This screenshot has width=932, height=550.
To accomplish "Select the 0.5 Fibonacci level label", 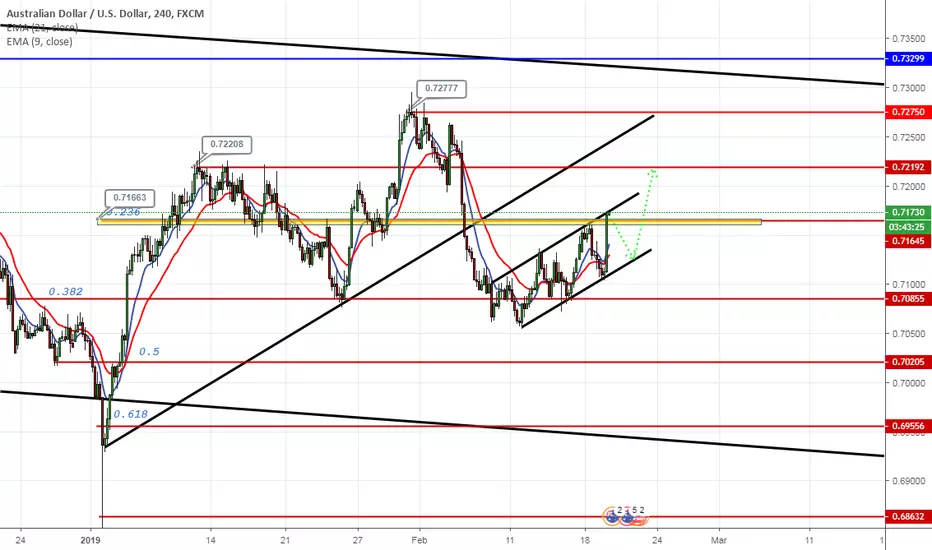I will pyautogui.click(x=149, y=351).
